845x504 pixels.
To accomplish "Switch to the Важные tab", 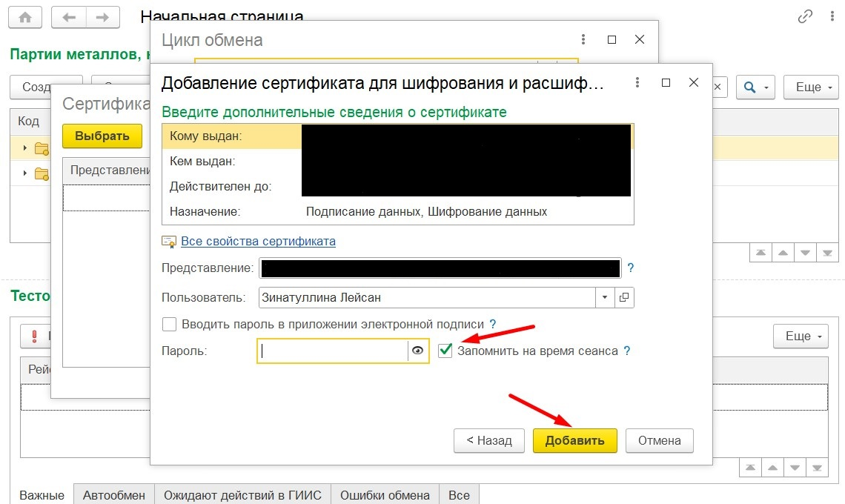I will coord(42,495).
